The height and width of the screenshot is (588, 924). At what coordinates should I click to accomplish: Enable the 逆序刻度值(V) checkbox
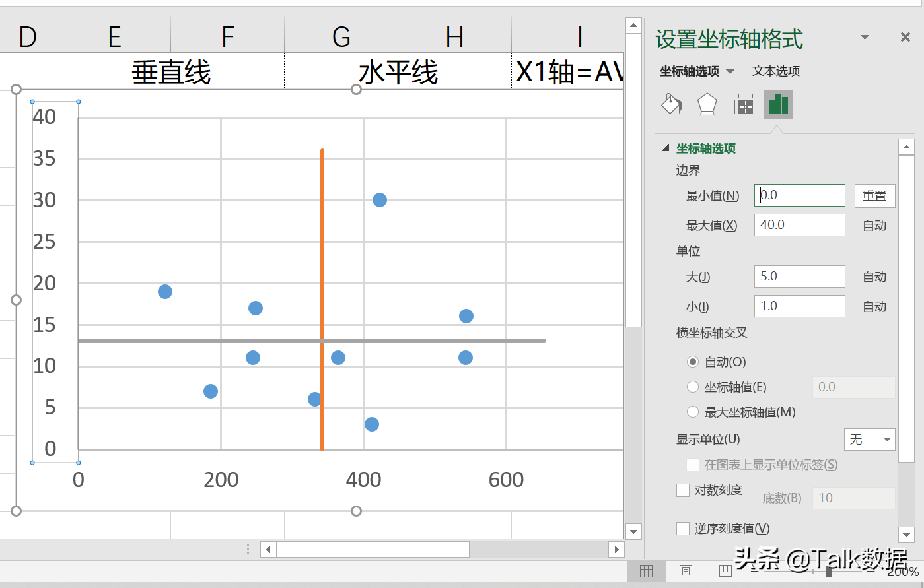[x=683, y=528]
